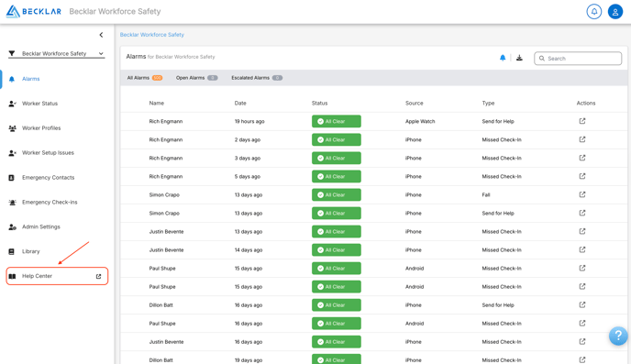Click All Clear status for Justin Bevente 14 days ago
The height and width of the screenshot is (364, 631).
click(336, 249)
